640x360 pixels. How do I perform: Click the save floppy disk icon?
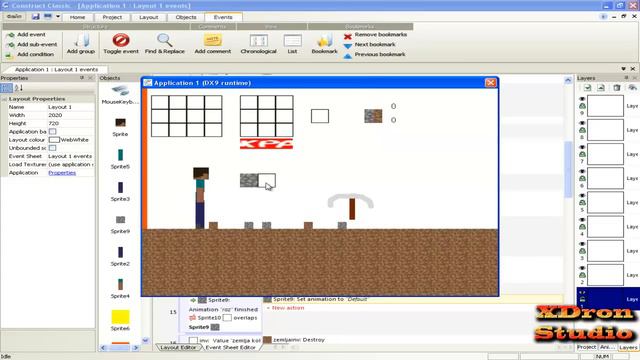tap(36, 16)
